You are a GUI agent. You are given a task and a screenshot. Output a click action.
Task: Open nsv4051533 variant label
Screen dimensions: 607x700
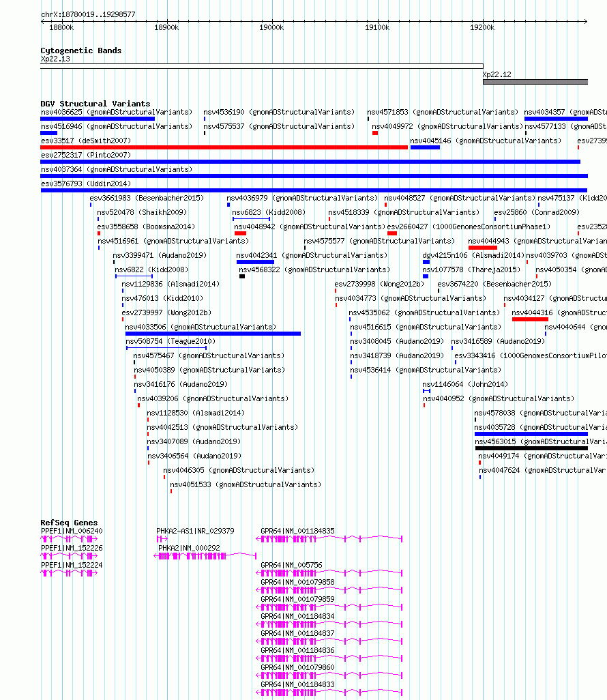(246, 484)
